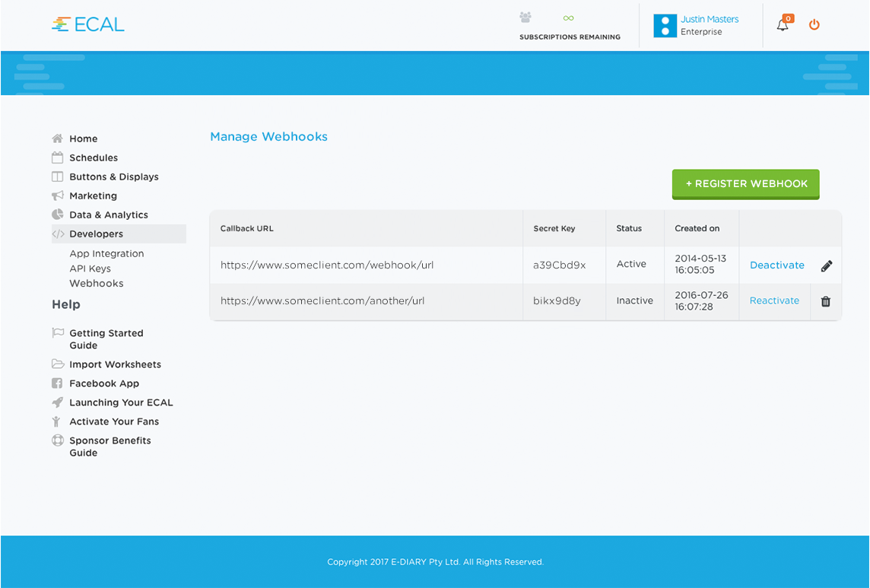Open the notifications bell
This screenshot has width=870, height=588.
click(783, 25)
